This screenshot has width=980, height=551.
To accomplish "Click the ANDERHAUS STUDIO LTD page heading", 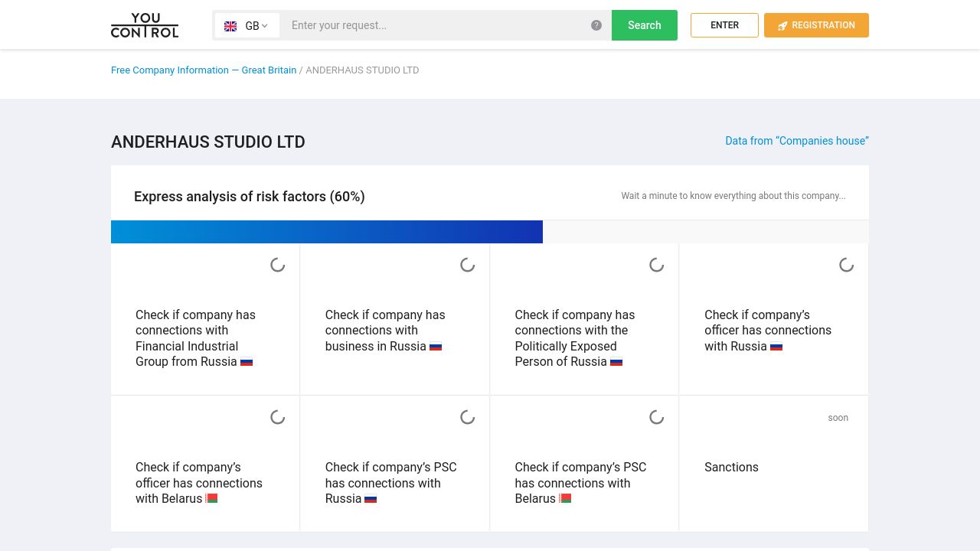I will pos(208,142).
